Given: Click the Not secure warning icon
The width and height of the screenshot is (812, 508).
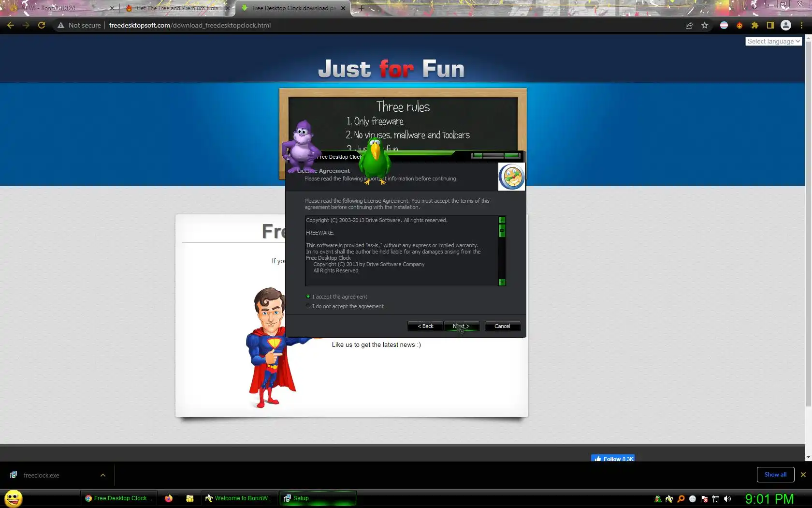Looking at the screenshot, I should click(x=61, y=25).
